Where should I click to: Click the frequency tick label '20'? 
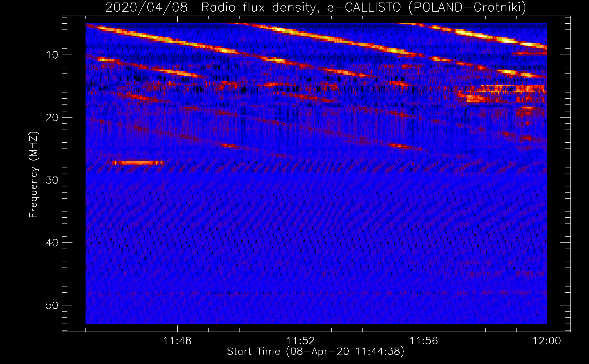pos(53,118)
